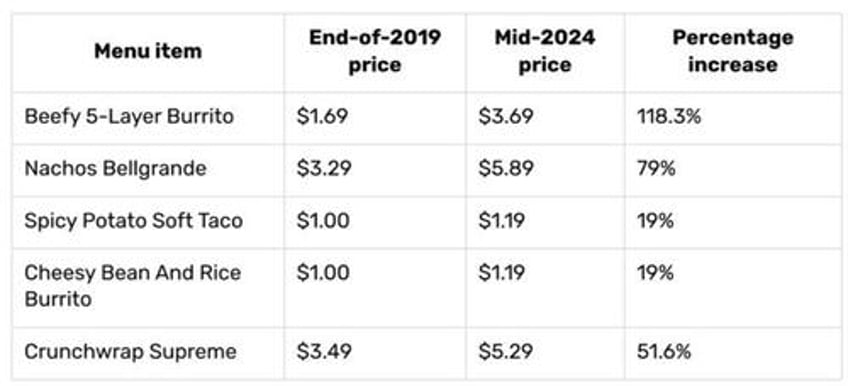Click the 79% increase cell

coord(733,169)
